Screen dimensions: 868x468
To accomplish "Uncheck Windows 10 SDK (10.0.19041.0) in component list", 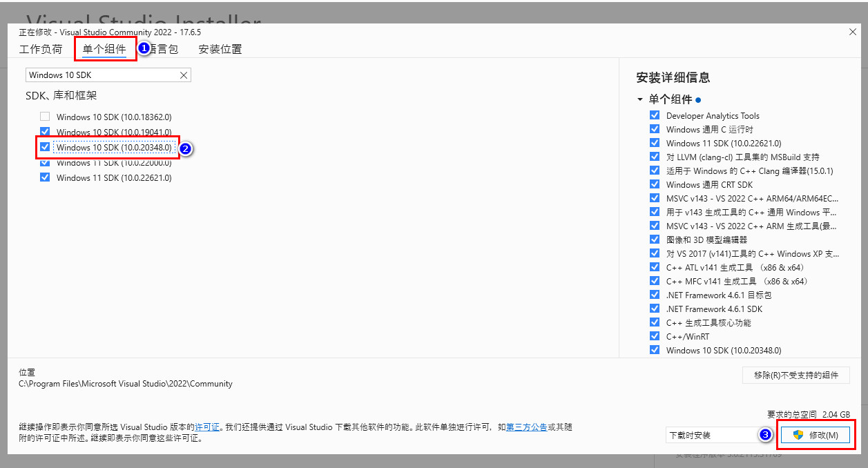I will click(x=45, y=131).
